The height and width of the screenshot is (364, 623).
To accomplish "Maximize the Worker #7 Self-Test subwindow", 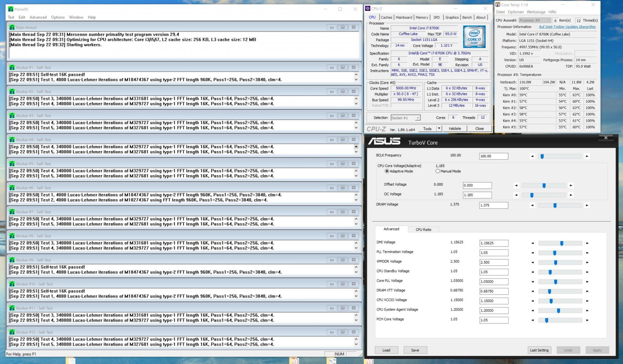I will point(343,212).
